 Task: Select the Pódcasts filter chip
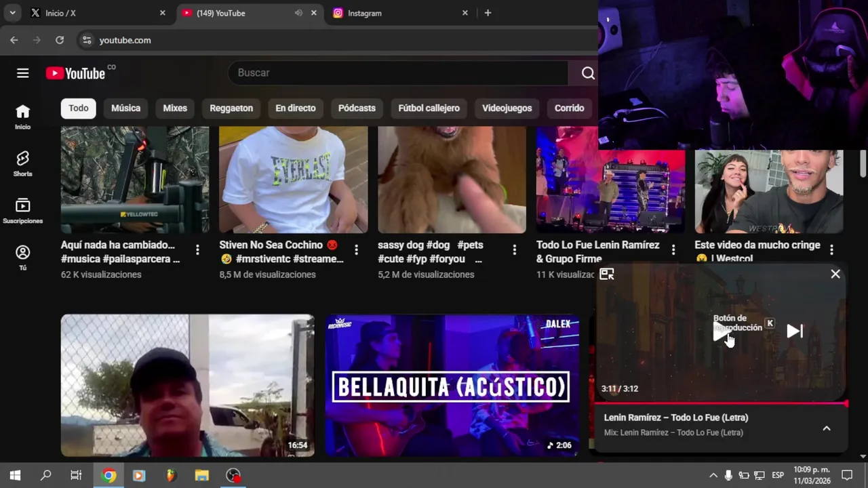coord(357,108)
